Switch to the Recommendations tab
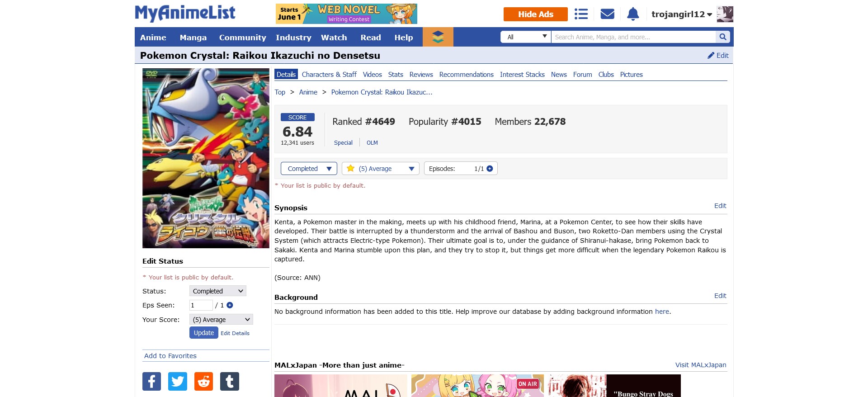This screenshot has height=397, width=868. [x=467, y=75]
